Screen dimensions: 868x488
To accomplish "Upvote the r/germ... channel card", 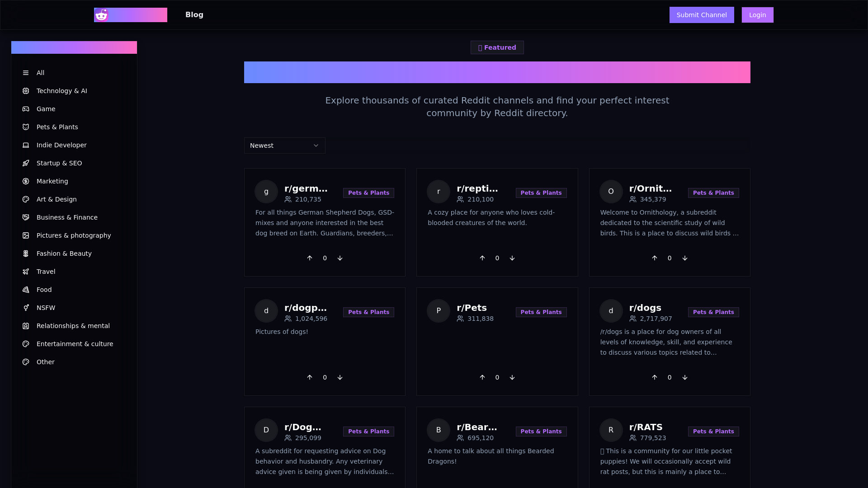I will [310, 258].
